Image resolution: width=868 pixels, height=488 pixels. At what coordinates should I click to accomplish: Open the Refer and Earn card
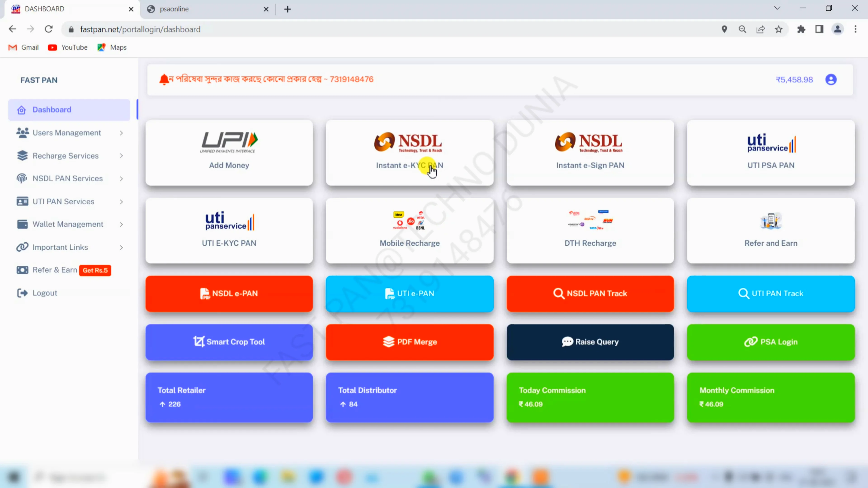[x=771, y=230]
